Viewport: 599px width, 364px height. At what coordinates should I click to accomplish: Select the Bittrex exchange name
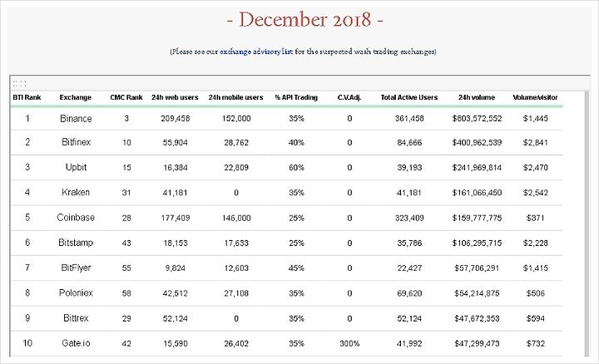coord(76,318)
